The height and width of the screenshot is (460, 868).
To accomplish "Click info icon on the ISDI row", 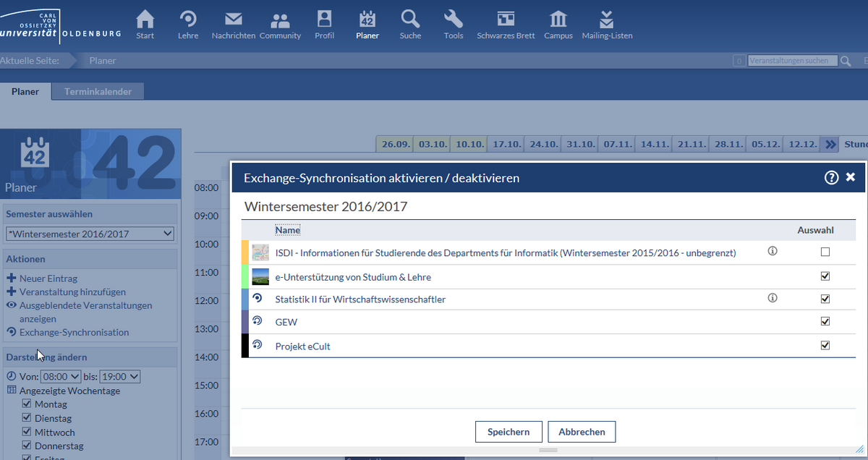I will [773, 252].
